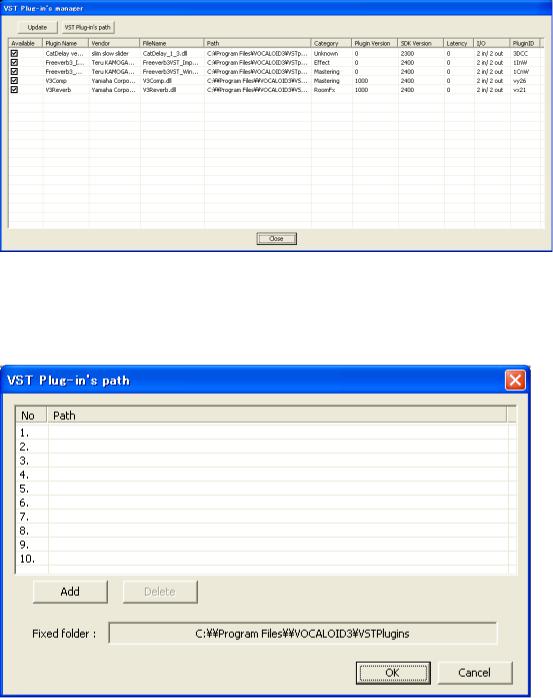Select the CatDelay plugin name cell

coord(65,53)
